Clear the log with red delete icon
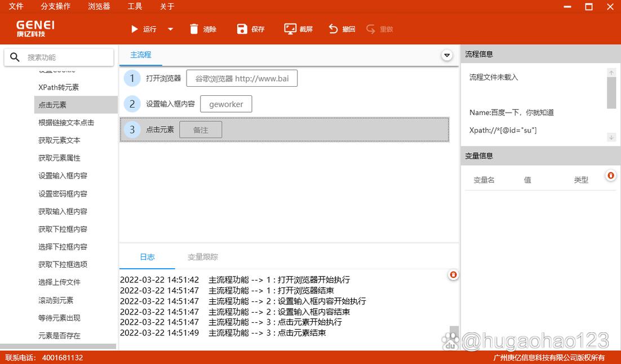Screen dimensions: 621x364 point(453,275)
